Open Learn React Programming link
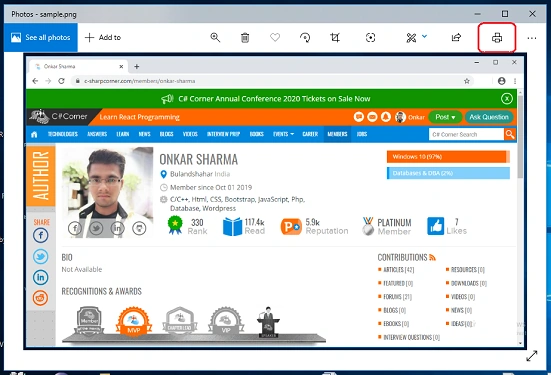 click(140, 117)
